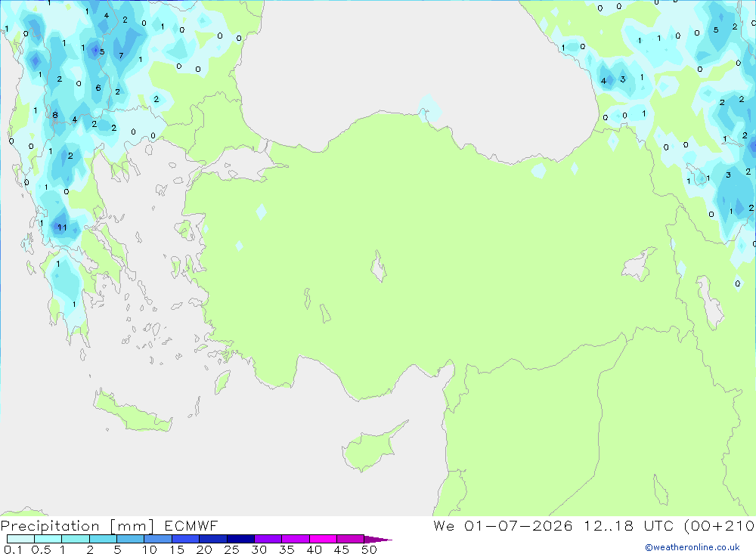Viewport: 756px width, 554px height.
Task: Pick the 1–2 mm legend swatch
Action: click(x=75, y=539)
